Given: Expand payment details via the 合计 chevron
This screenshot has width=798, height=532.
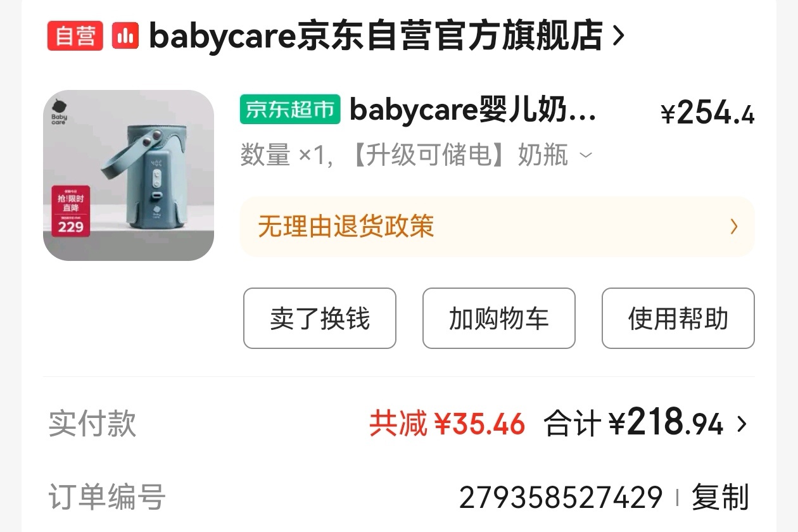Looking at the screenshot, I should (742, 424).
